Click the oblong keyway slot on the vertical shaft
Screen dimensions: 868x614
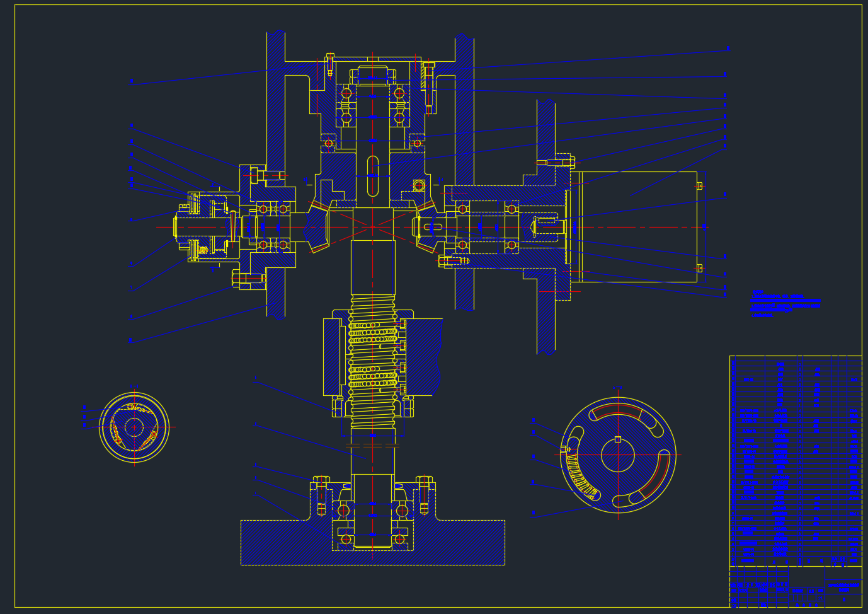(373, 177)
